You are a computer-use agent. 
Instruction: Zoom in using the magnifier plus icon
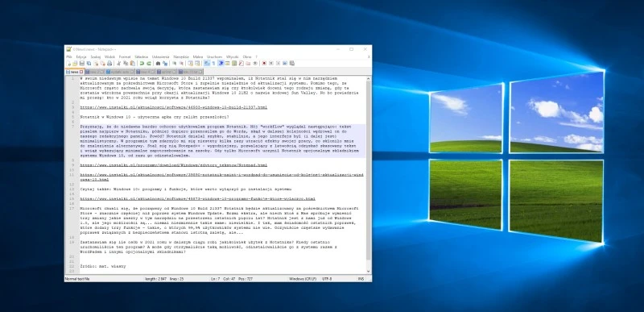pyautogui.click(x=174, y=64)
